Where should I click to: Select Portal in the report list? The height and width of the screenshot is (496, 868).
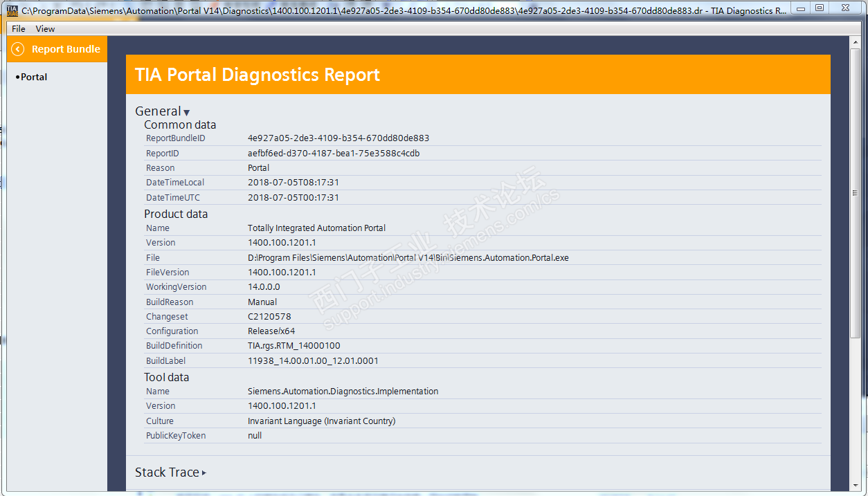(x=34, y=77)
